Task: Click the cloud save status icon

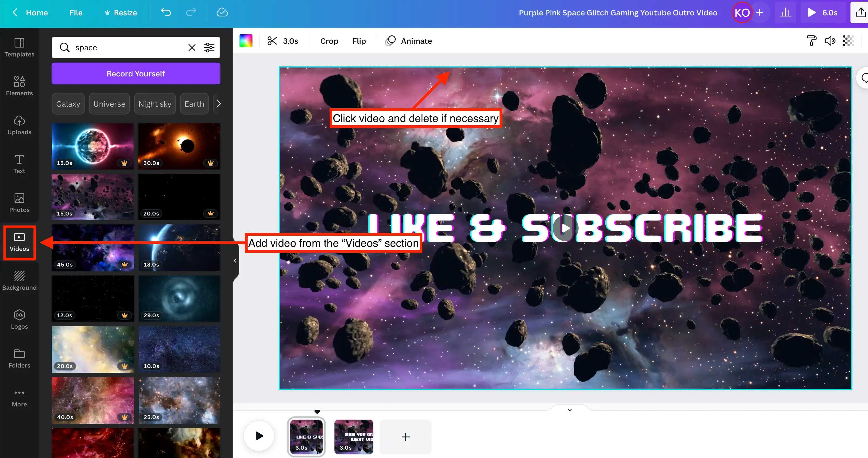Action: pos(222,12)
